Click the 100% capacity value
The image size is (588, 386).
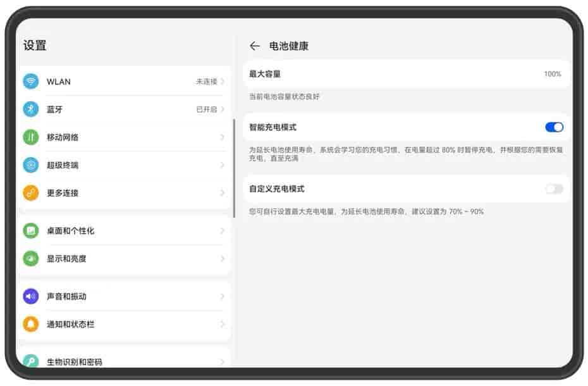coord(553,74)
